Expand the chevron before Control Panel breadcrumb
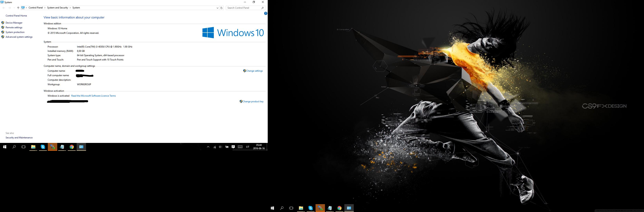The image size is (644, 212). tap(26, 8)
